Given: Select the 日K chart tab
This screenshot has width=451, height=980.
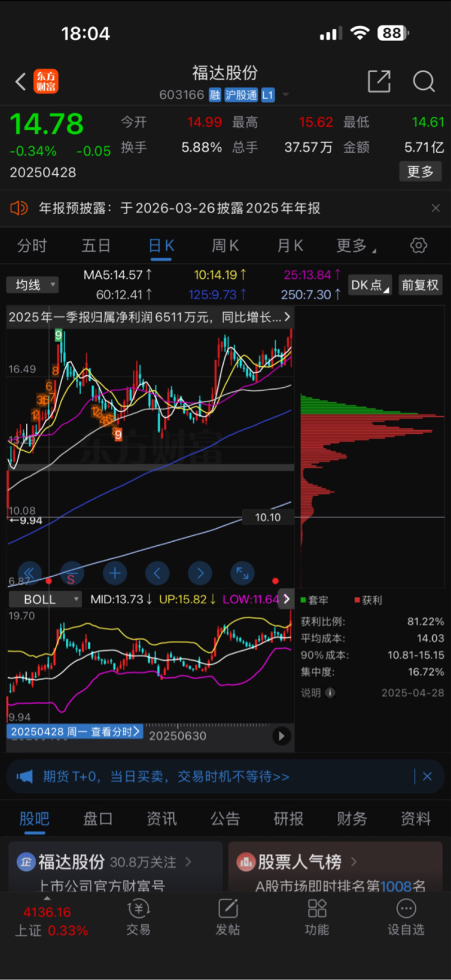Looking at the screenshot, I should pyautogui.click(x=161, y=245).
